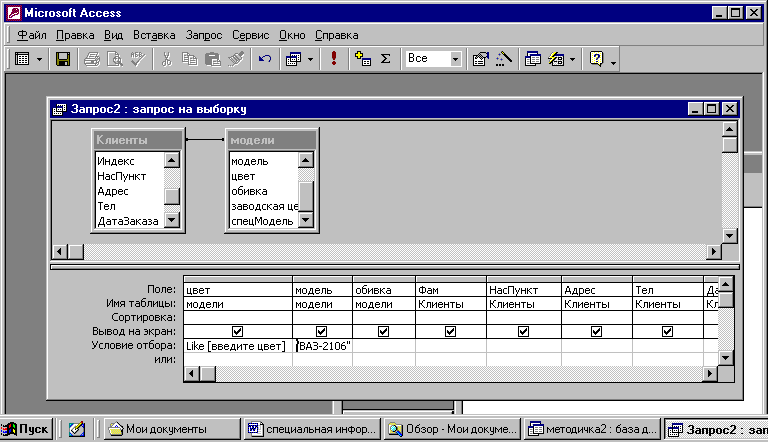The width and height of the screenshot is (768, 442).
Task: Open the Top Values combo box showing Все
Action: (x=432, y=59)
